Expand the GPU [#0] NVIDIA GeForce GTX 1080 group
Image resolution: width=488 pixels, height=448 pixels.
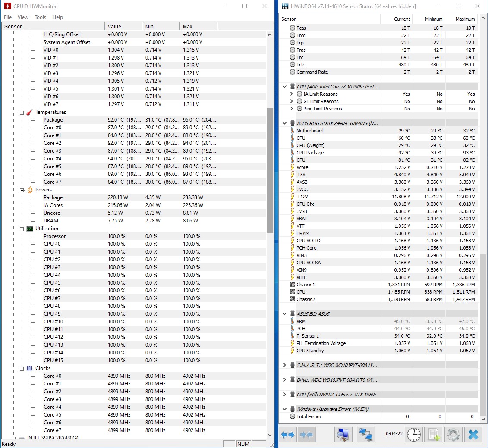click(284, 394)
